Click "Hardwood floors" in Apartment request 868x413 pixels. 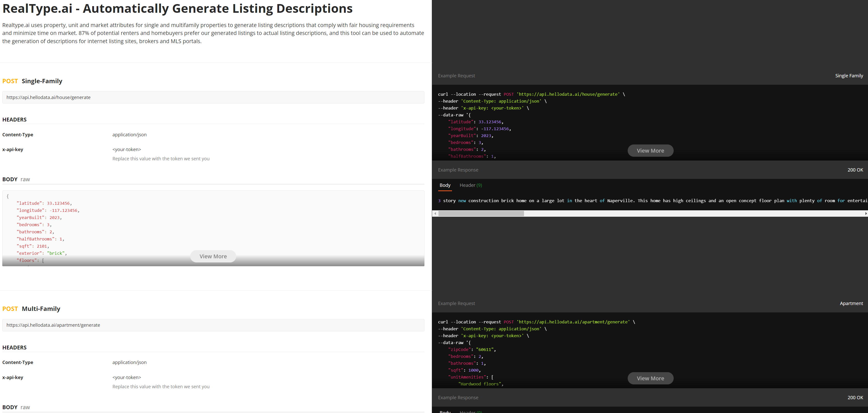coord(481,384)
